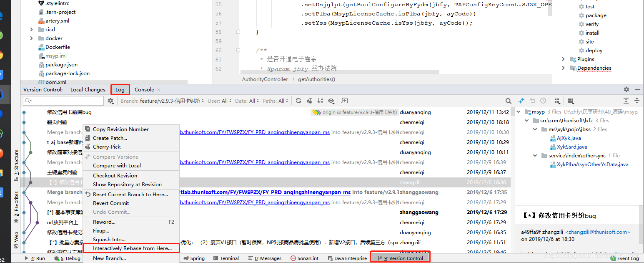The height and width of the screenshot is (263, 644).
Task: Open the 9: Version Control tool window
Action: pos(400,258)
